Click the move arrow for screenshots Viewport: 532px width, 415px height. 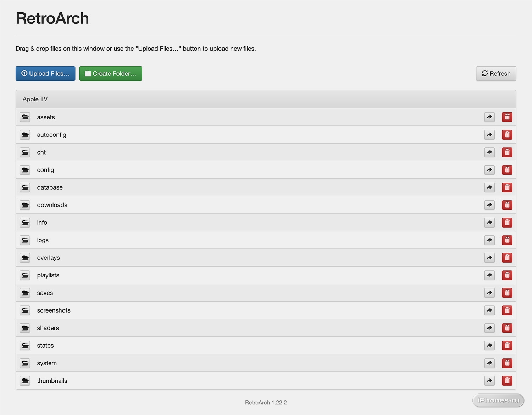coord(489,310)
